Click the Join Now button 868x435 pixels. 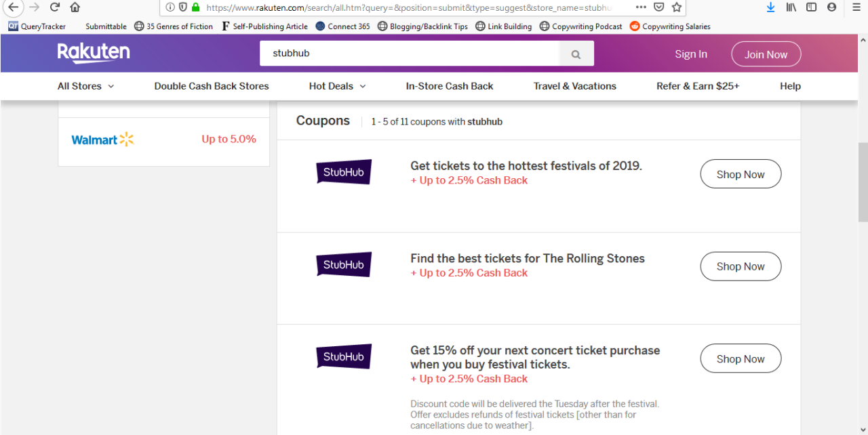pyautogui.click(x=766, y=54)
